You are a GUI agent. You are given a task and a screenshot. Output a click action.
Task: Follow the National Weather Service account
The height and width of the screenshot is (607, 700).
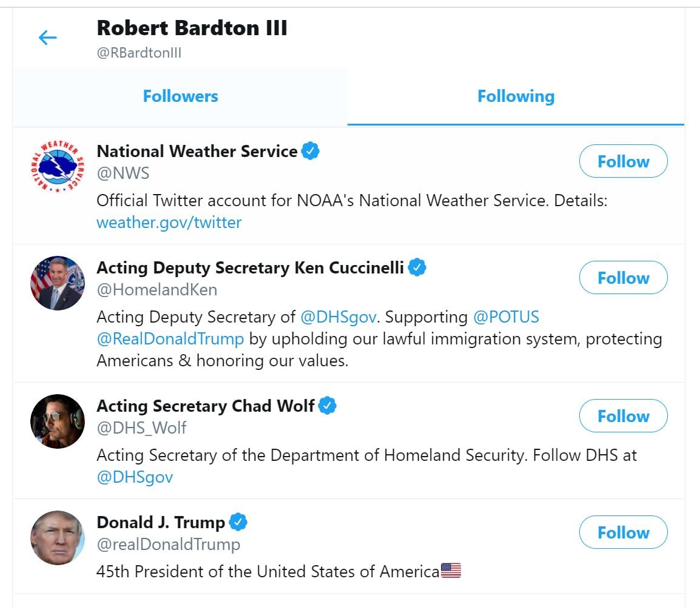tap(623, 161)
